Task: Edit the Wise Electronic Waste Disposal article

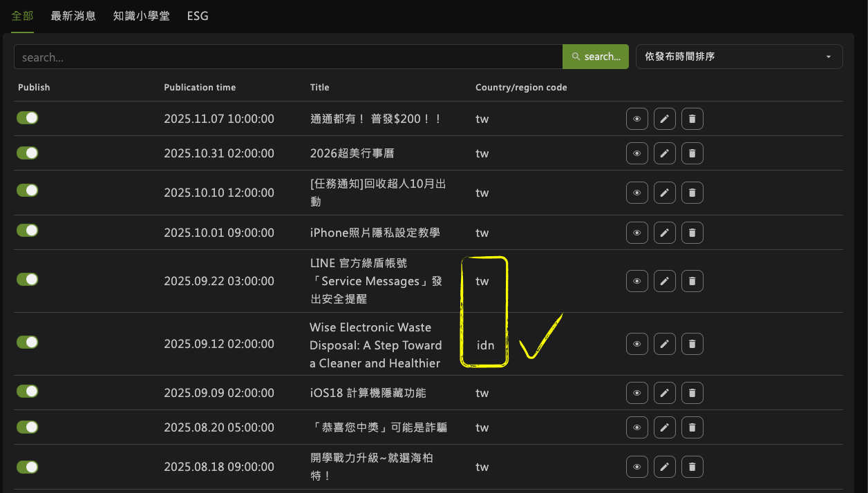Action: (665, 344)
